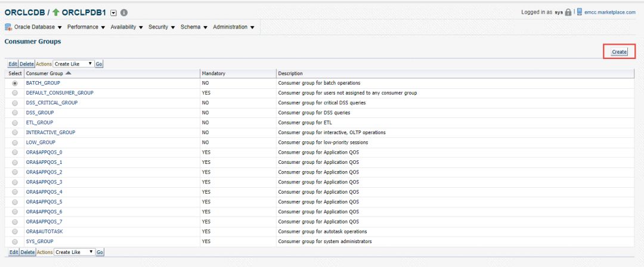Click the Oracle Database icon in menu bar
644x267 pixels.
coord(8,27)
